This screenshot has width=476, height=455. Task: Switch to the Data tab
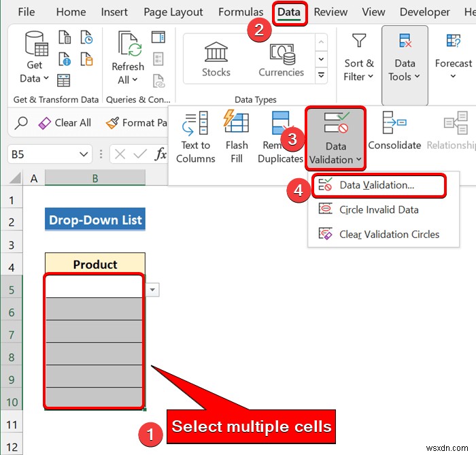(x=289, y=12)
